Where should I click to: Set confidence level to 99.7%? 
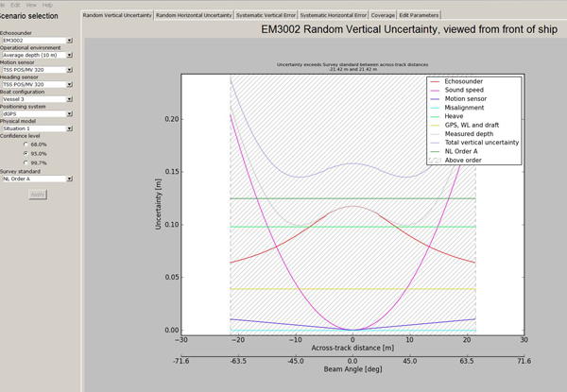click(x=26, y=162)
